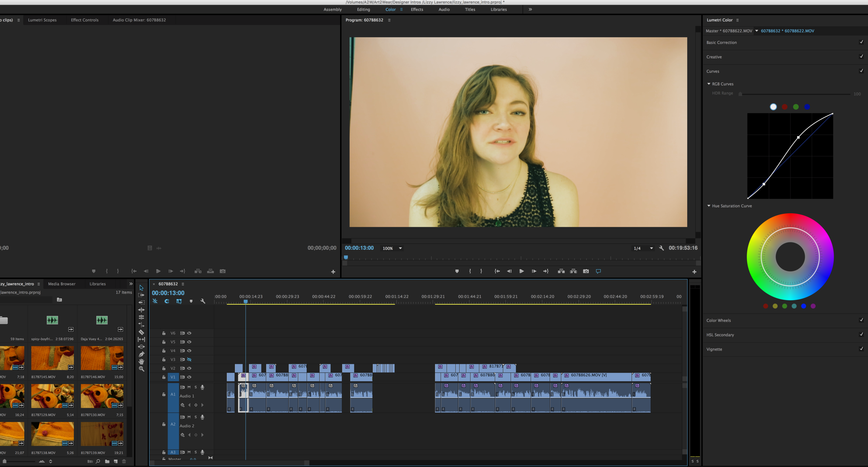Toggle V3 track eye visibility
The height and width of the screenshot is (467, 868).
tap(189, 359)
